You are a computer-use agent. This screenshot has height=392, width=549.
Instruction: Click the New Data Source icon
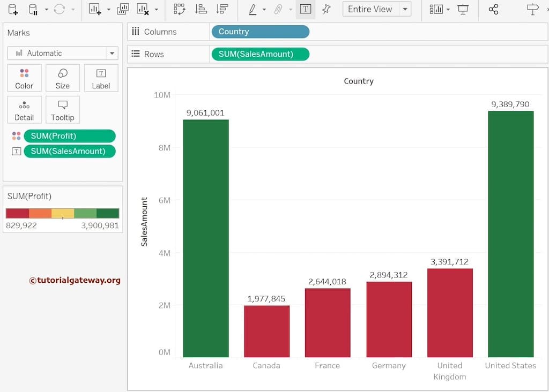(12, 9)
